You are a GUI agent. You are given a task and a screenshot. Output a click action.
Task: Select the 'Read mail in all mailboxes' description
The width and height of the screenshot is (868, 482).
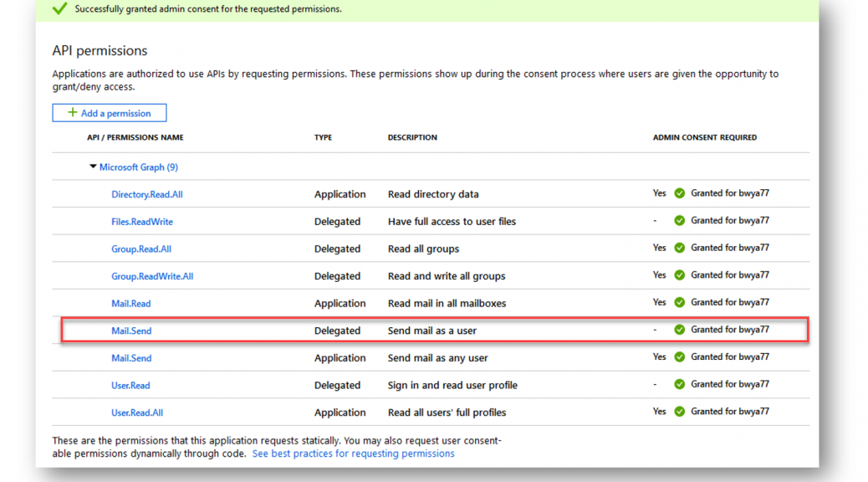coord(447,304)
